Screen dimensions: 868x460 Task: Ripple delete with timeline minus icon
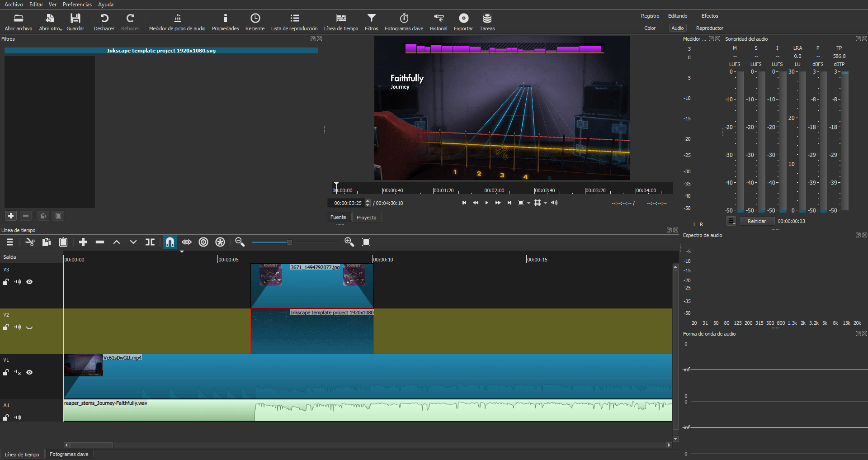pyautogui.click(x=100, y=242)
